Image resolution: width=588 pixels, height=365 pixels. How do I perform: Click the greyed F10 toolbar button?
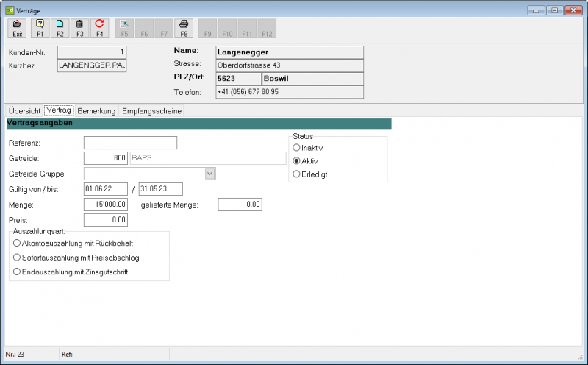point(227,28)
